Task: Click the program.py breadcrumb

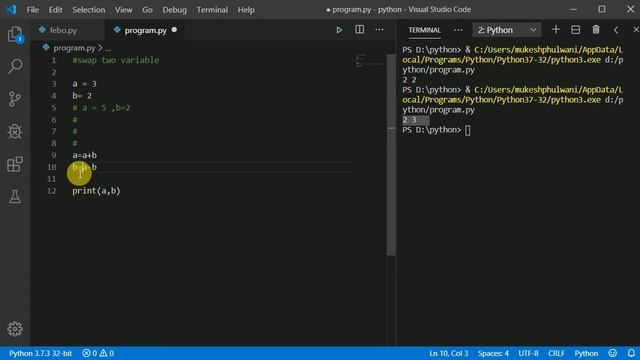Action: click(74, 48)
